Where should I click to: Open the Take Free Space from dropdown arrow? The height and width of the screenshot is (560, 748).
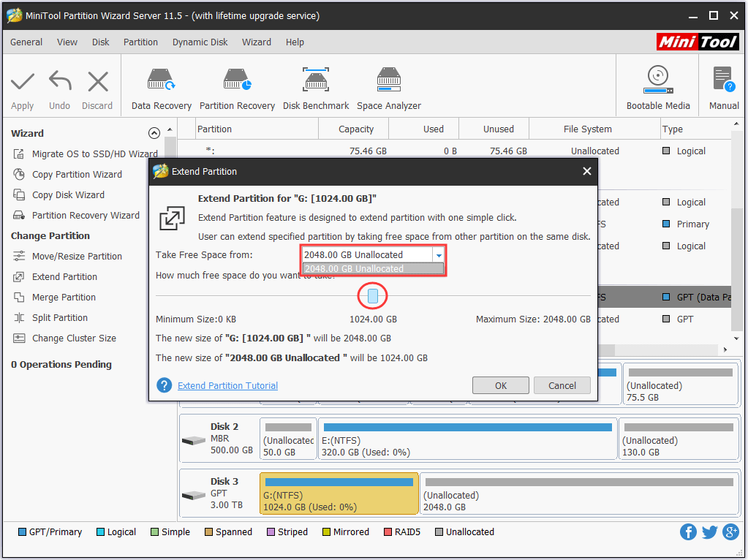(439, 255)
